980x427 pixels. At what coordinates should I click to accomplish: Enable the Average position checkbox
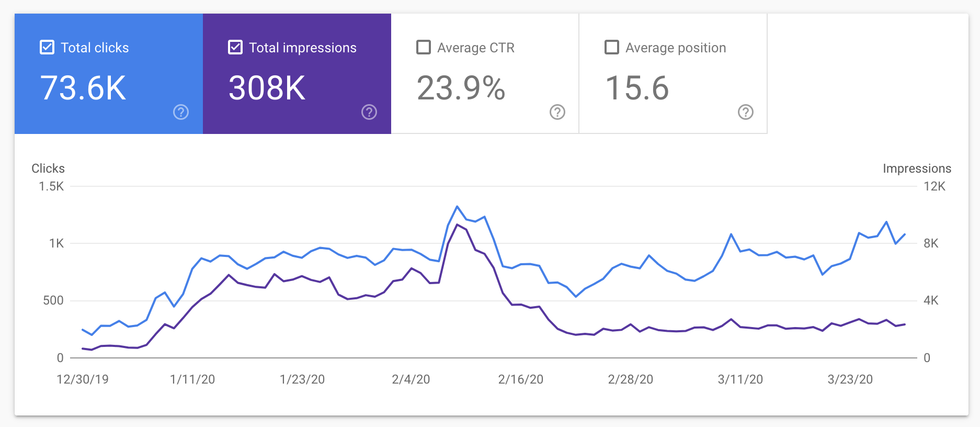coord(612,47)
